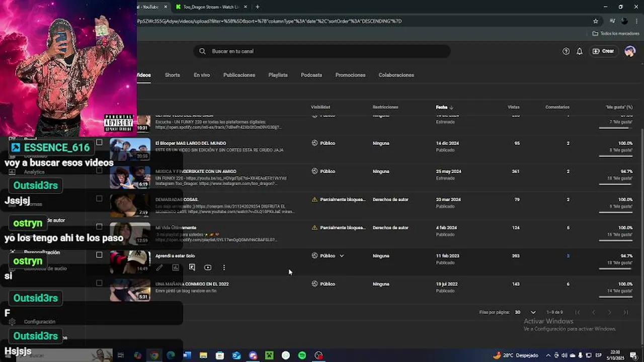
Task: Switch to the Playlists tab
Action: point(278,75)
